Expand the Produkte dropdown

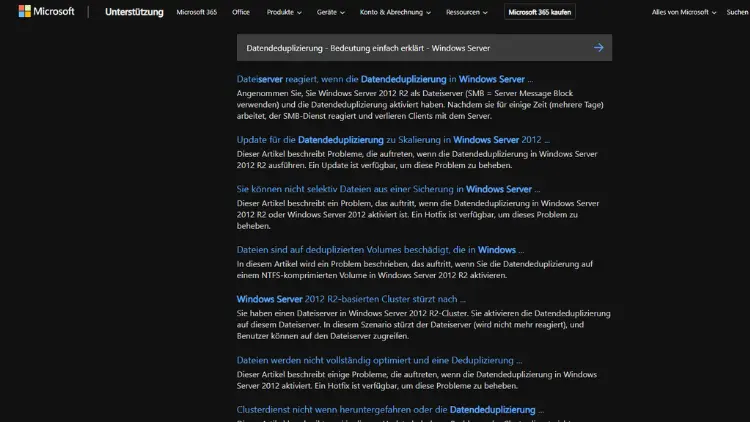pos(284,12)
